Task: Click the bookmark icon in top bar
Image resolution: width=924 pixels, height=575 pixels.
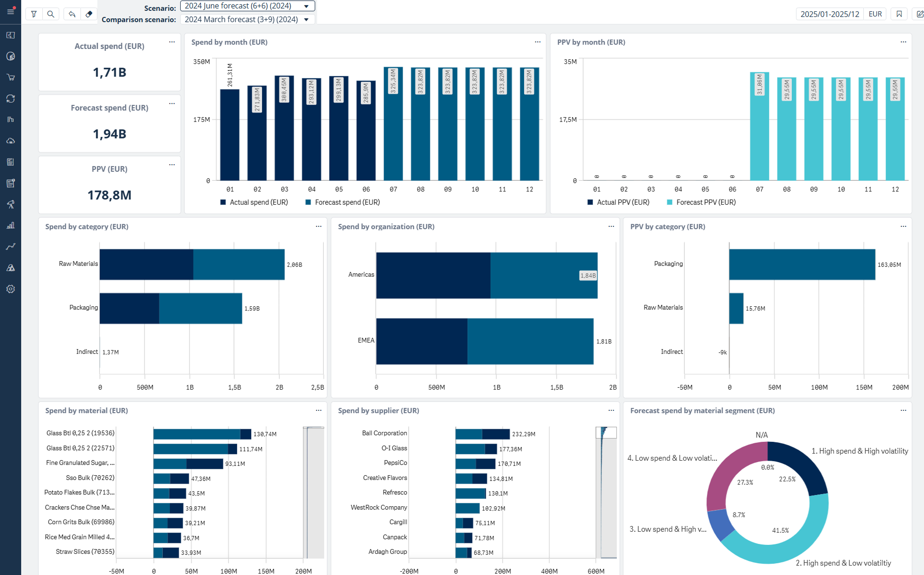Action: 899,14
